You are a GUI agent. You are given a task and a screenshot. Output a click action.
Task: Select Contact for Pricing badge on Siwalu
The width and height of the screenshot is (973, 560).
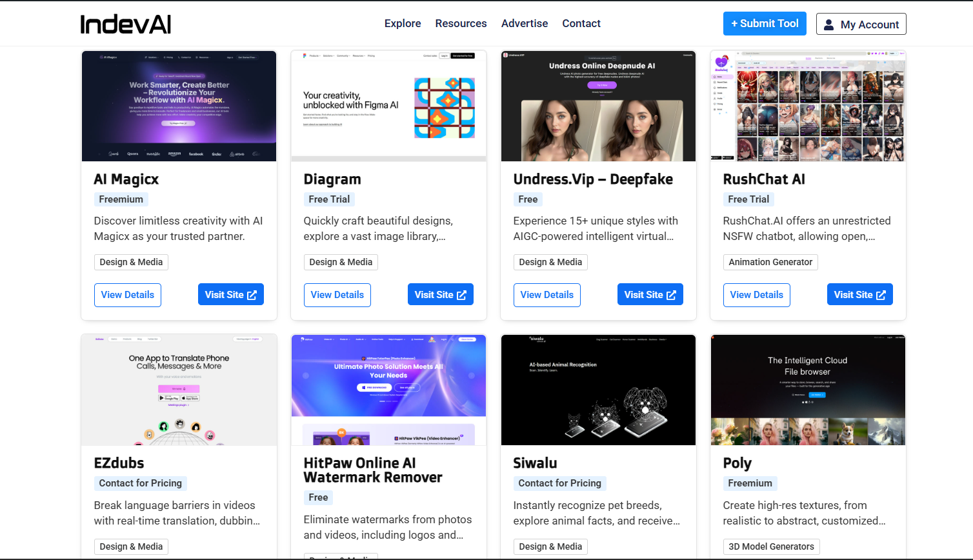pyautogui.click(x=560, y=483)
